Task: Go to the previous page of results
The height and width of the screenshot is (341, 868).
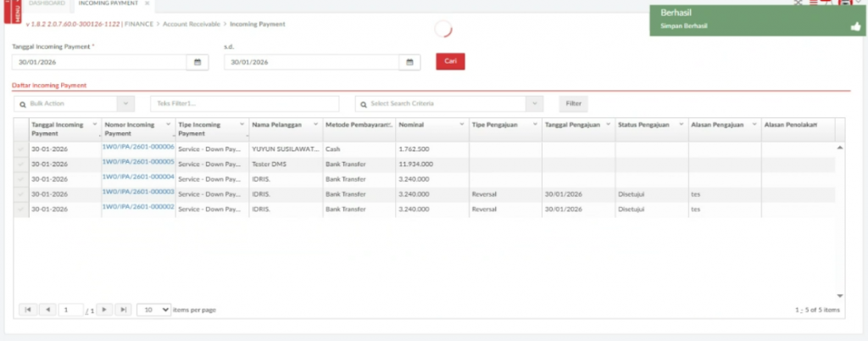Action: point(47,310)
